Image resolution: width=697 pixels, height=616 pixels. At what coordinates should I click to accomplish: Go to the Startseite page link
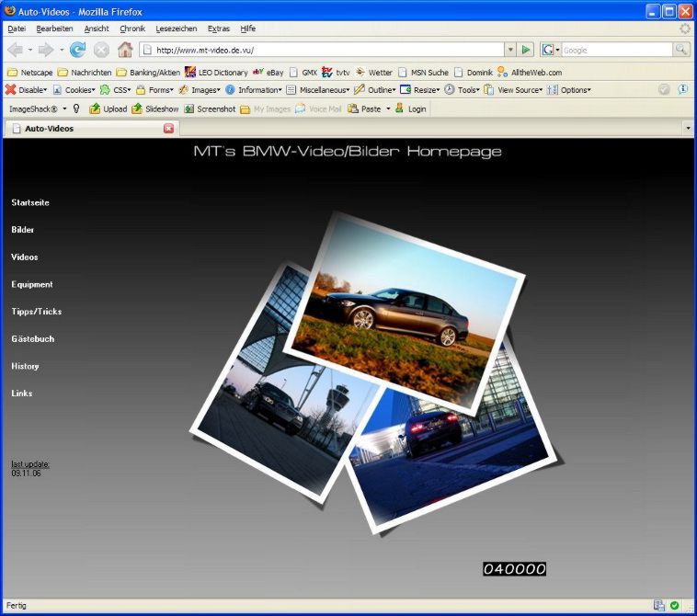click(30, 202)
